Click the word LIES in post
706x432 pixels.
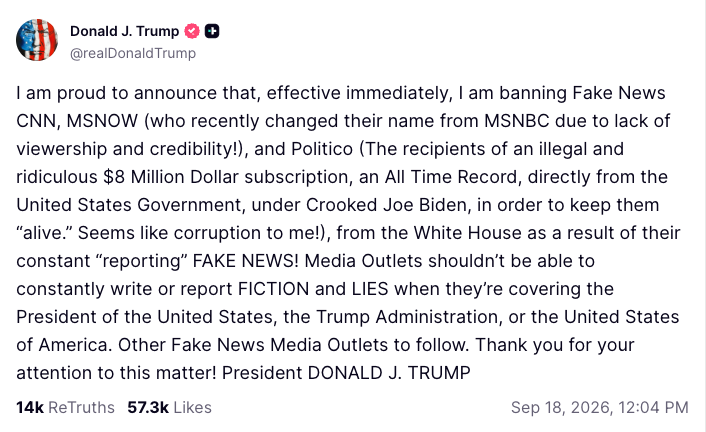tap(370, 289)
